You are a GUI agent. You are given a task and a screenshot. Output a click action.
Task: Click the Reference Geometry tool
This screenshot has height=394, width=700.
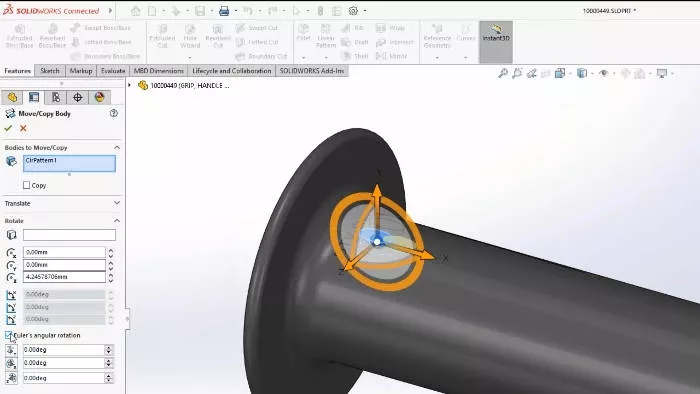[437, 36]
